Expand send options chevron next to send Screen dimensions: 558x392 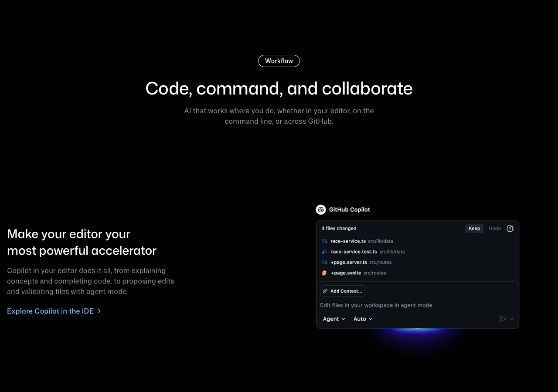point(512,319)
